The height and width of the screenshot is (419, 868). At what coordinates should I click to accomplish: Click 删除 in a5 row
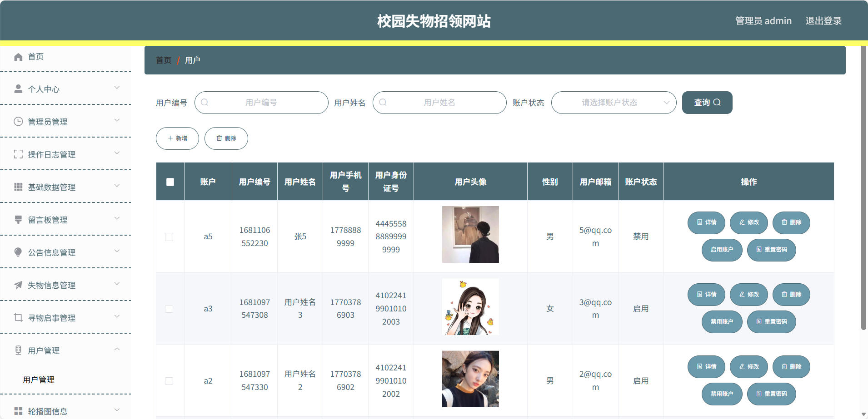click(791, 222)
